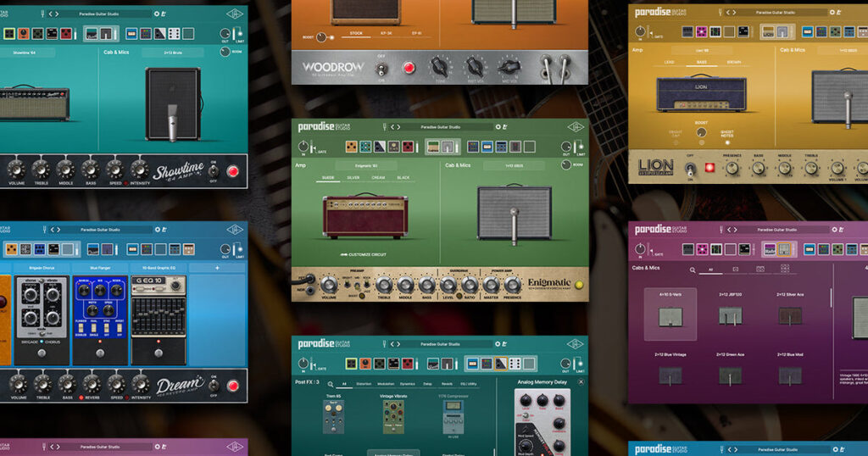Open the 1x12 GB25 cab dropdown
868x456 pixels.
coord(514,165)
